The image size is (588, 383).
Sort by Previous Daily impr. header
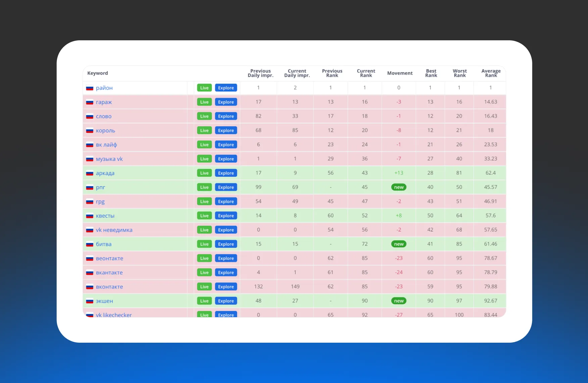coord(260,73)
